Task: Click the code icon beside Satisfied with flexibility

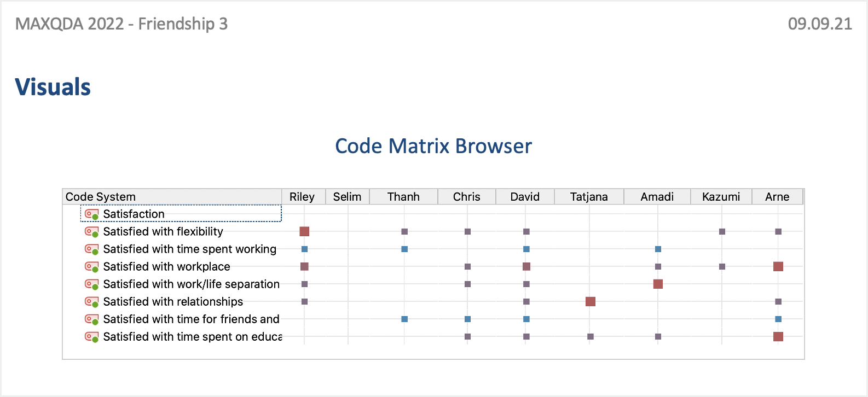Action: click(x=91, y=231)
